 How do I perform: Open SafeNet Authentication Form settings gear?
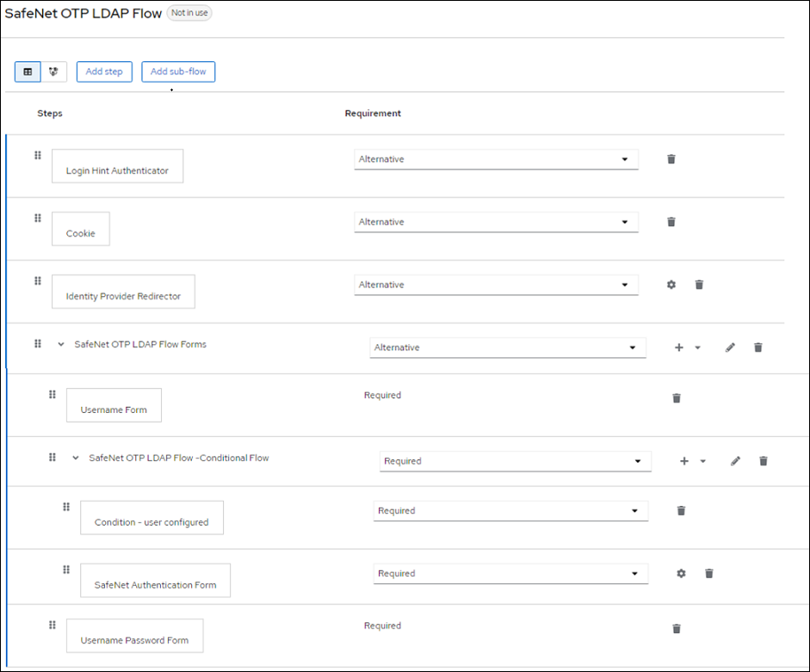coord(681,573)
